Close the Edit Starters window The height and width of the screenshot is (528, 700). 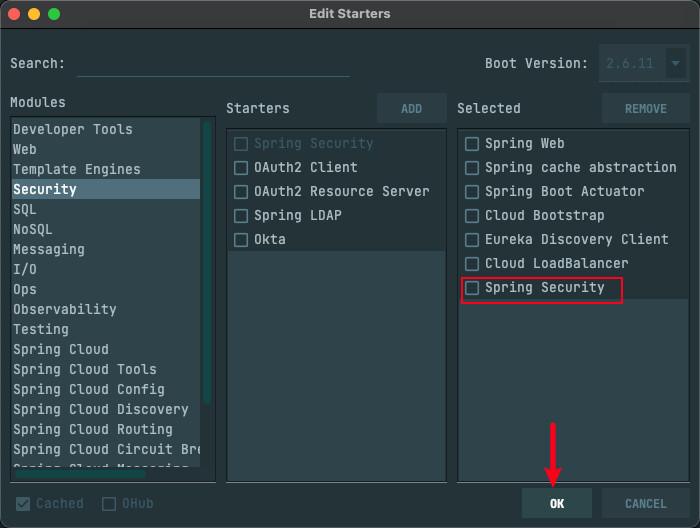14,14
